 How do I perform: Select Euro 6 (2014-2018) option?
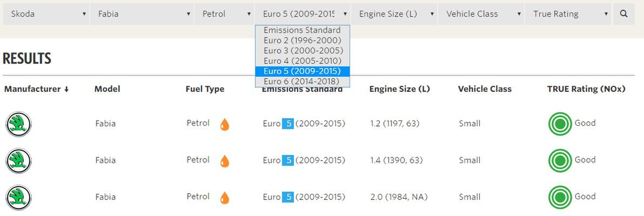tap(301, 82)
